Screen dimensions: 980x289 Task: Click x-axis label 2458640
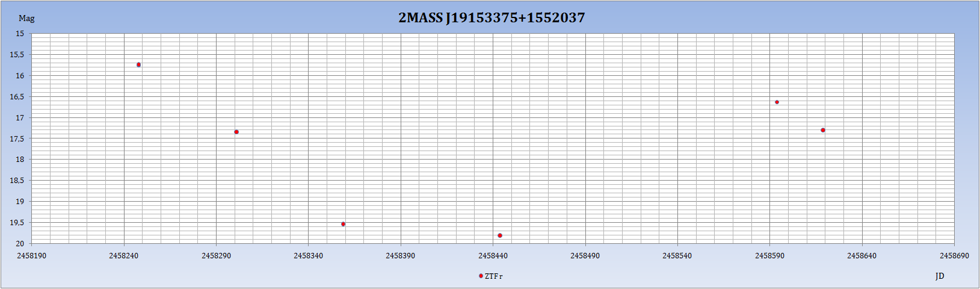862,256
